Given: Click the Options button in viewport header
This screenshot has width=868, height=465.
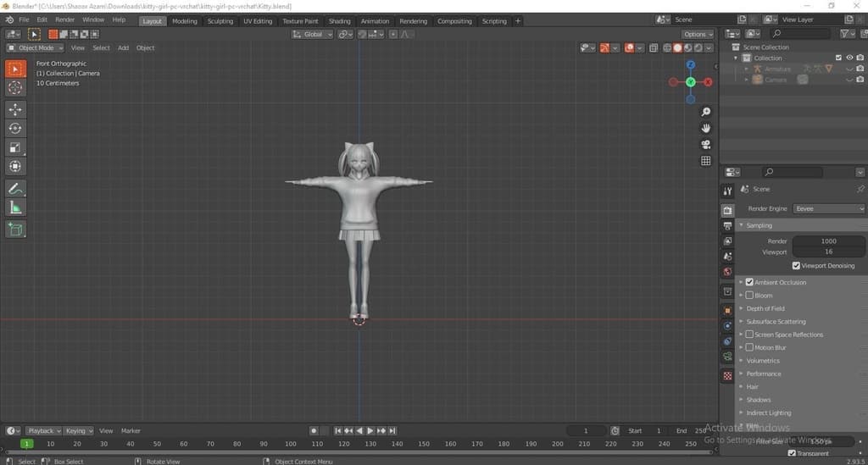Looking at the screenshot, I should [698, 34].
